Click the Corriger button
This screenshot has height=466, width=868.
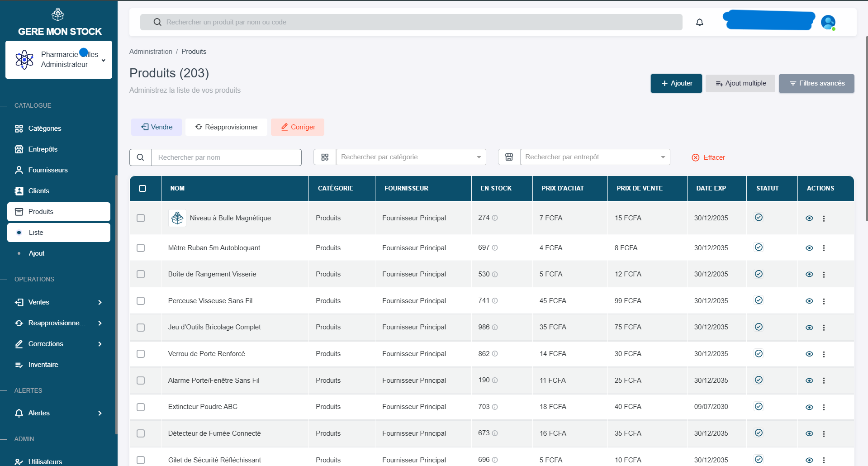(x=298, y=127)
